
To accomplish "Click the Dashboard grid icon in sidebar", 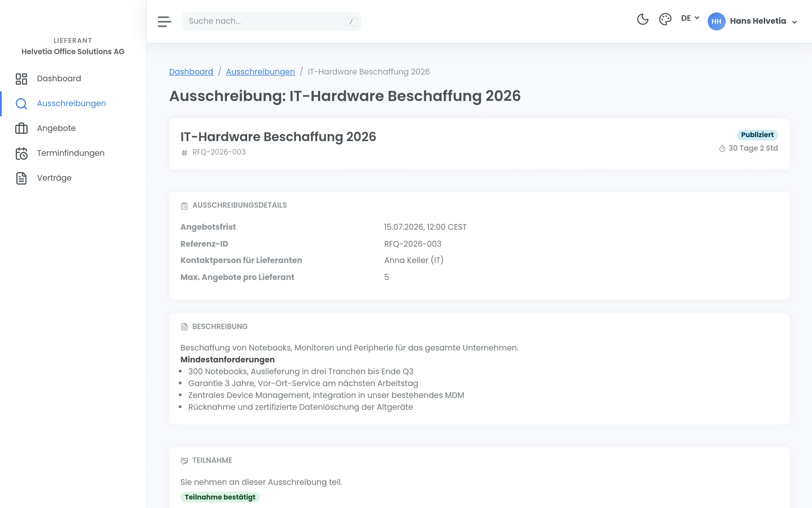I will click(x=21, y=79).
